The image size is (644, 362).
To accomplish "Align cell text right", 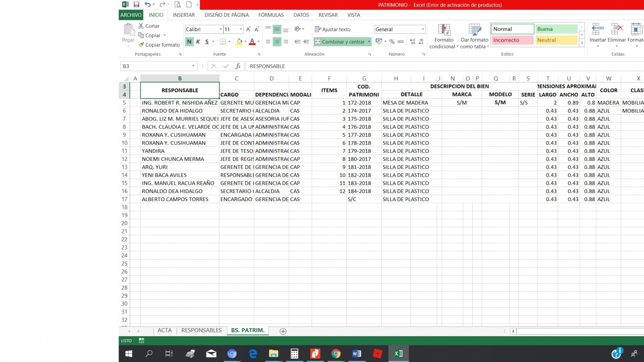I will [x=286, y=42].
